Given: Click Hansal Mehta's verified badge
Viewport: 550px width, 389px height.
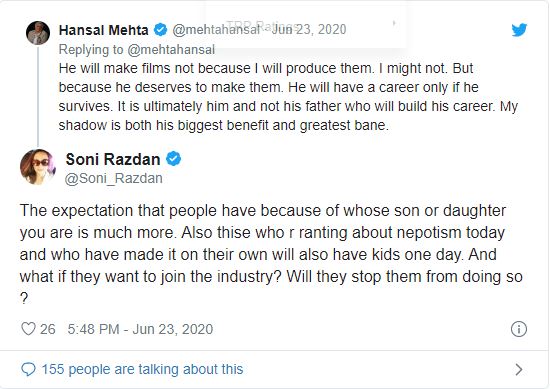Looking at the screenshot, I should click(x=161, y=30).
